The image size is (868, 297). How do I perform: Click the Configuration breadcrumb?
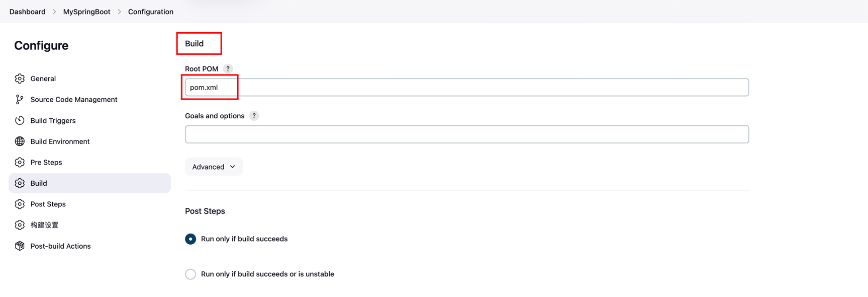coord(151,12)
